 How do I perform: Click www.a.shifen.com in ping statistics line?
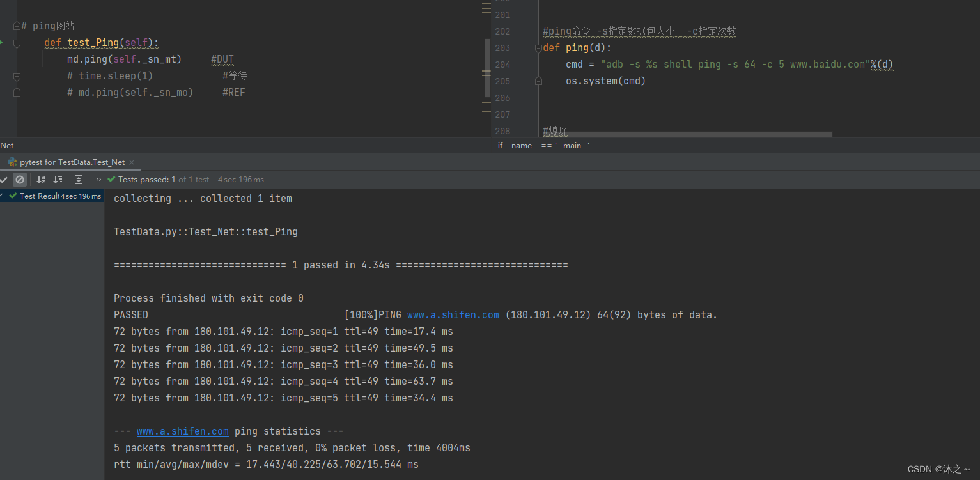[182, 431]
